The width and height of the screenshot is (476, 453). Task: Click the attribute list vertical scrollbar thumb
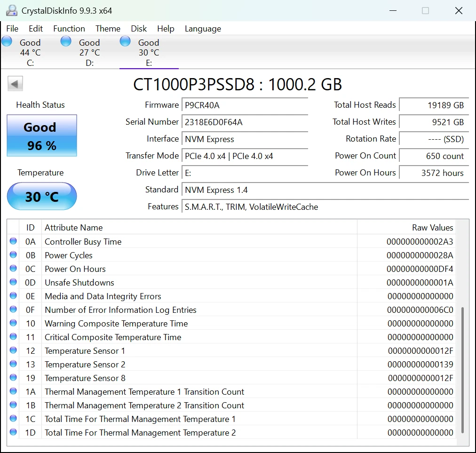coord(463,370)
